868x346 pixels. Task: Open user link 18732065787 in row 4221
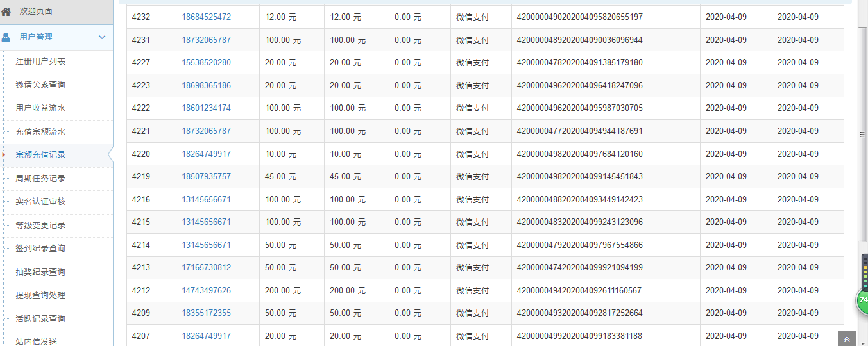coord(206,131)
